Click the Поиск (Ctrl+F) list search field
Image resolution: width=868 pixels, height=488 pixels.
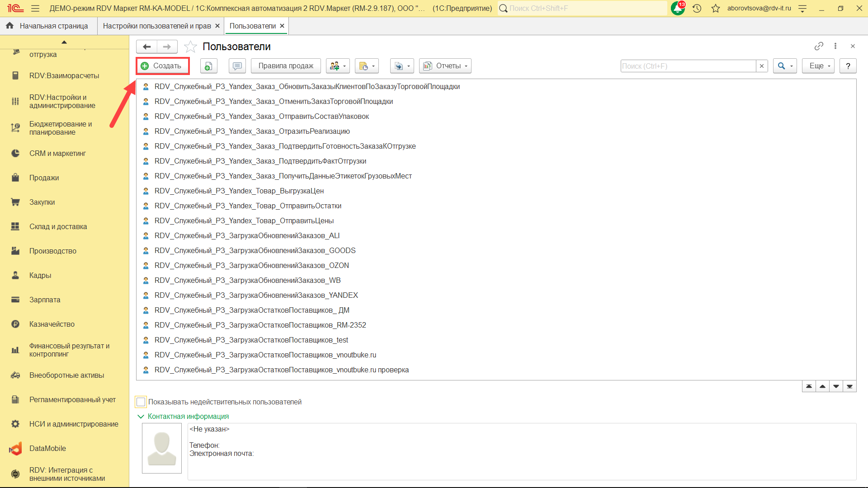click(x=687, y=66)
